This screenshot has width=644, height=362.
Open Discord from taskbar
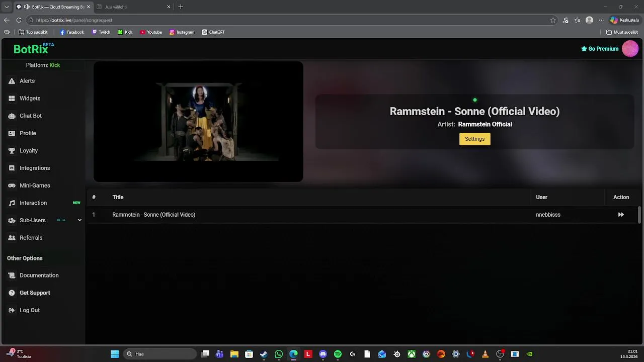tap(323, 354)
